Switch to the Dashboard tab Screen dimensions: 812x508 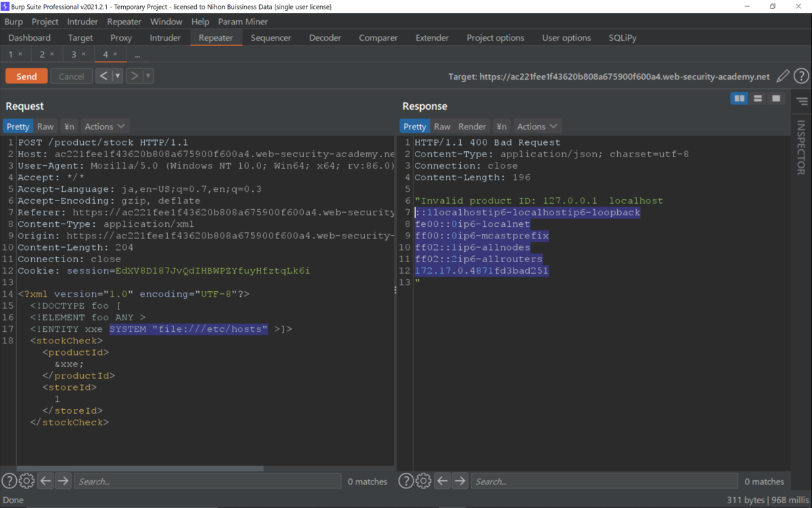pos(30,38)
